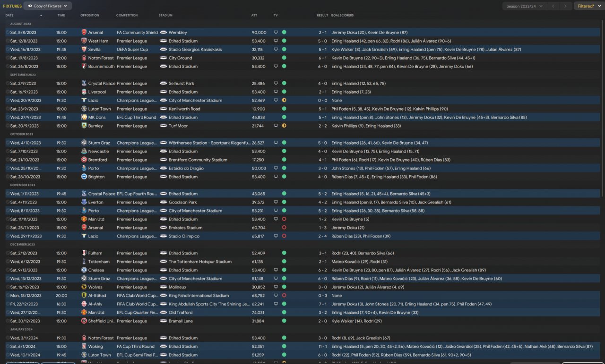Click the Sturm Graz name on 4/10/2023
The width and height of the screenshot is (605, 364).
point(100,143)
